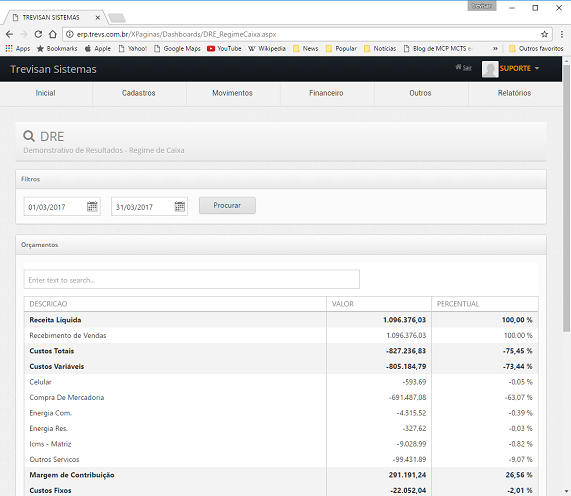Open the Financeiro menu
This screenshot has width=571, height=496.
click(326, 93)
